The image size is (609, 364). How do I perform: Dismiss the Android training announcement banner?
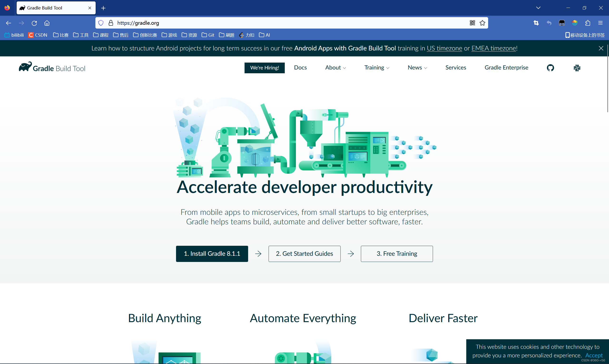[x=601, y=48]
